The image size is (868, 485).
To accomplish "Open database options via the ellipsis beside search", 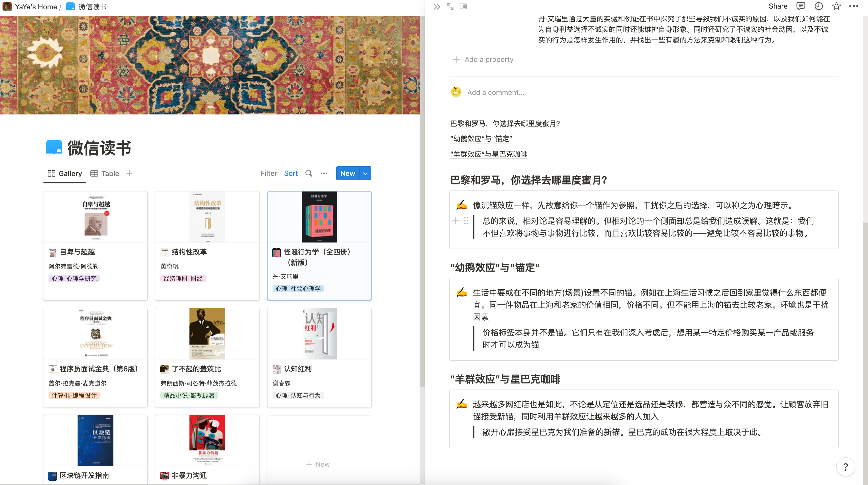I will [324, 173].
